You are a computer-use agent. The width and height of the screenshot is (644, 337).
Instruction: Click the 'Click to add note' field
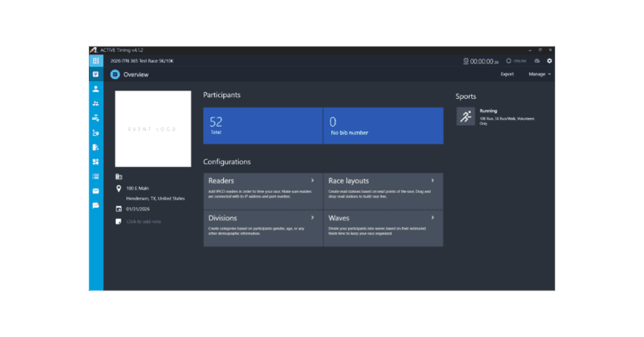click(x=143, y=221)
